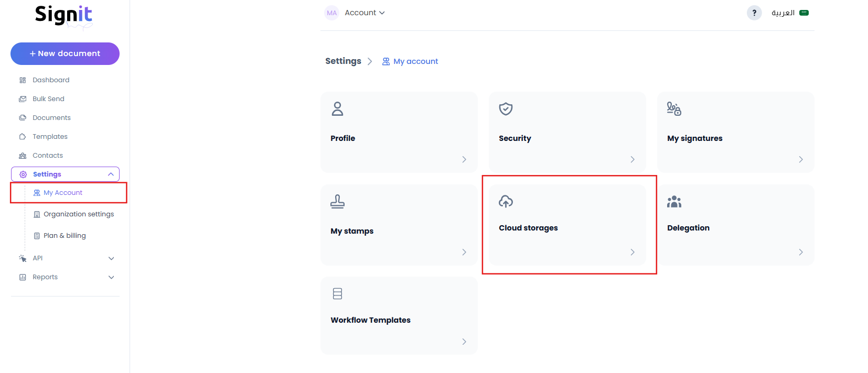Click the Templates sidebar icon
The width and height of the screenshot is (868, 373).
pyautogui.click(x=23, y=137)
